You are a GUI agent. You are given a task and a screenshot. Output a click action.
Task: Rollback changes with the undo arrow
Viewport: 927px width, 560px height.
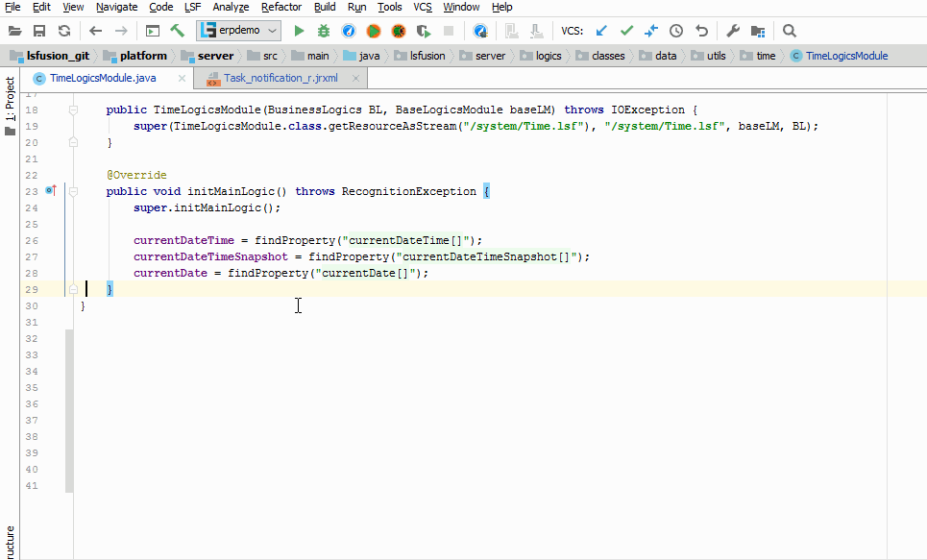[x=700, y=30]
